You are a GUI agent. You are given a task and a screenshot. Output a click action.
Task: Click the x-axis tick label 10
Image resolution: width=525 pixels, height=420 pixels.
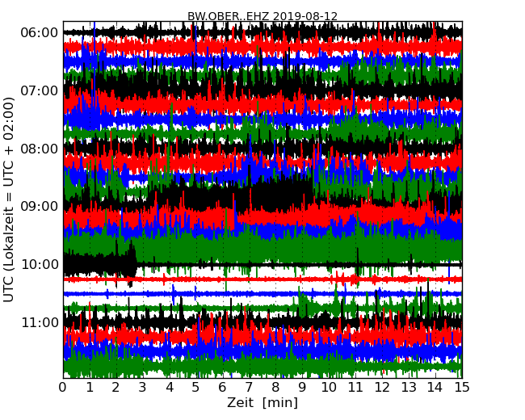pyautogui.click(x=329, y=388)
